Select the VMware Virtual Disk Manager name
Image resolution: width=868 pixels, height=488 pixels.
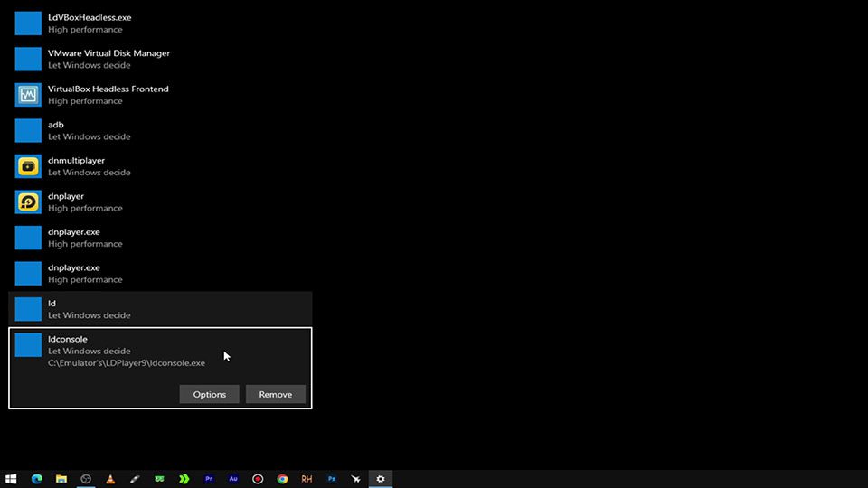108,53
